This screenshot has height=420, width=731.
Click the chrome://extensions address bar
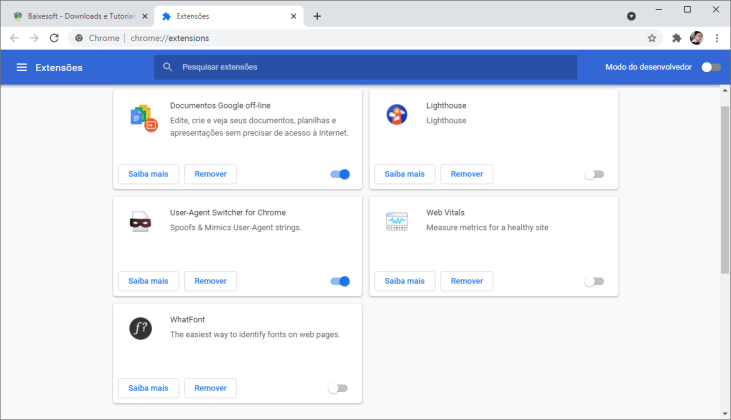(x=364, y=38)
